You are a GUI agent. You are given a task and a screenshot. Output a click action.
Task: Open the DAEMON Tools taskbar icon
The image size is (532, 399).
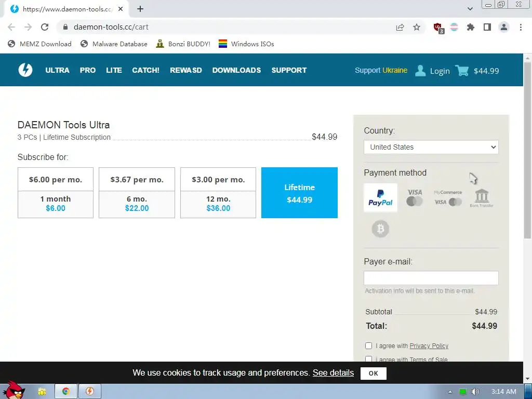point(89,391)
